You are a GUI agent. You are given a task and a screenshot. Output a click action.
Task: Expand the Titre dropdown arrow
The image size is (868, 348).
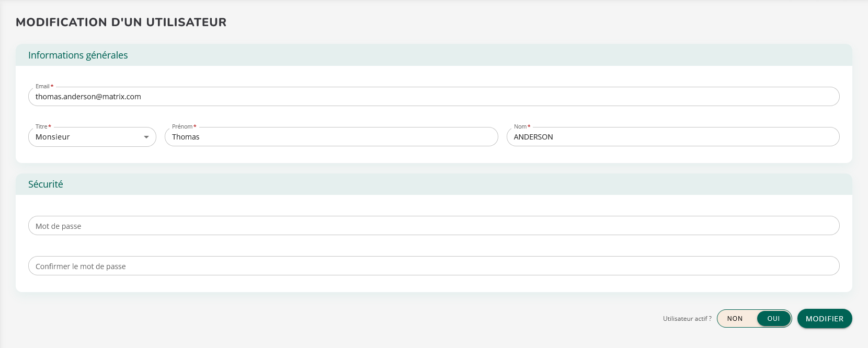point(146,137)
